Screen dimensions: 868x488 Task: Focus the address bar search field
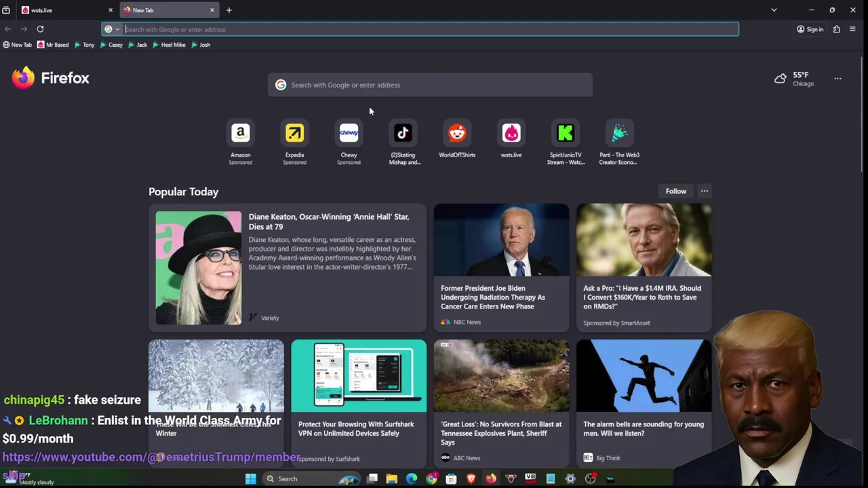tap(431, 29)
